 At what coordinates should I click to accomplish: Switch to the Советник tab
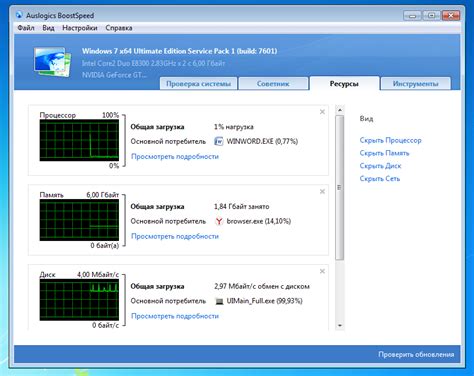click(x=273, y=84)
